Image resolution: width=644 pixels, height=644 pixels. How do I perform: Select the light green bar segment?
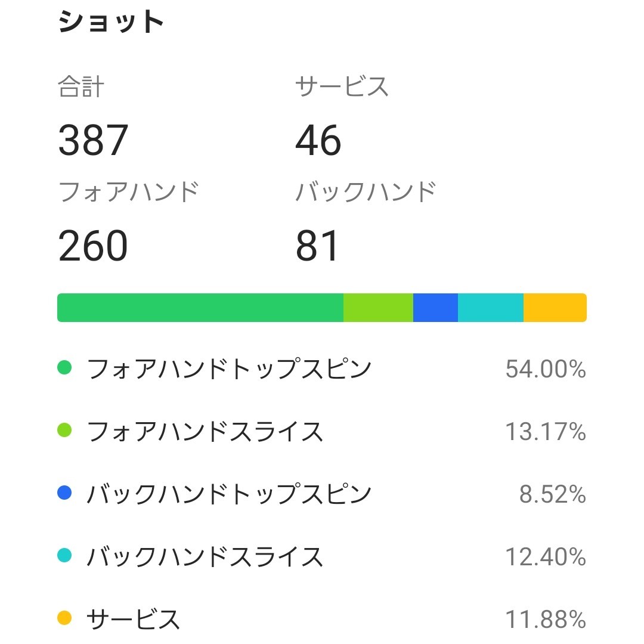tap(378, 308)
